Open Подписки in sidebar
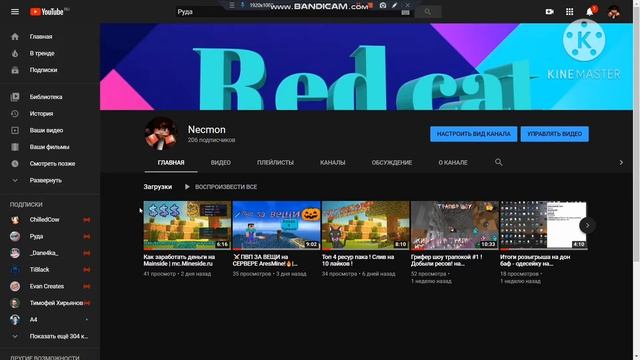640x360 pixels. point(50,70)
